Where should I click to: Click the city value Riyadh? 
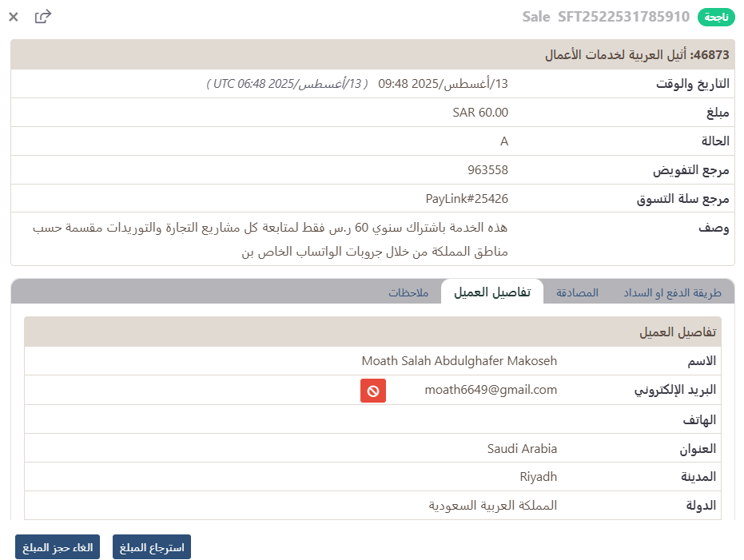[x=538, y=477]
